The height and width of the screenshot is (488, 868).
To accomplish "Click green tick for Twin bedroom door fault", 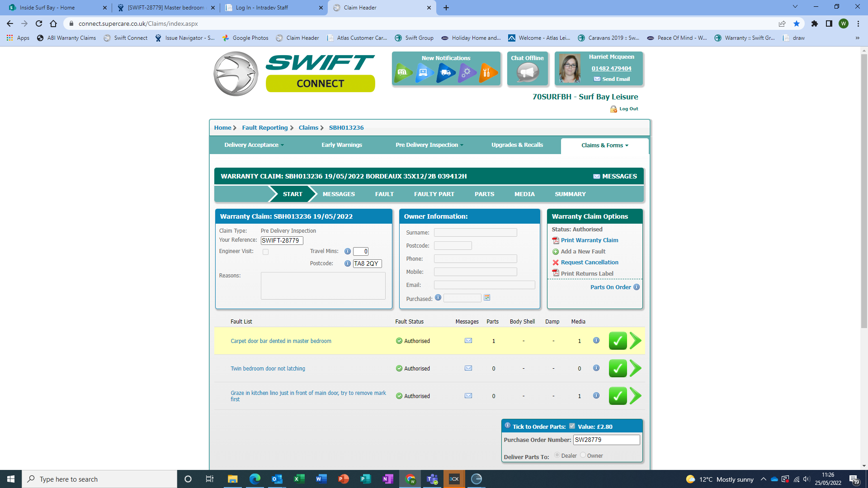I will click(618, 368).
